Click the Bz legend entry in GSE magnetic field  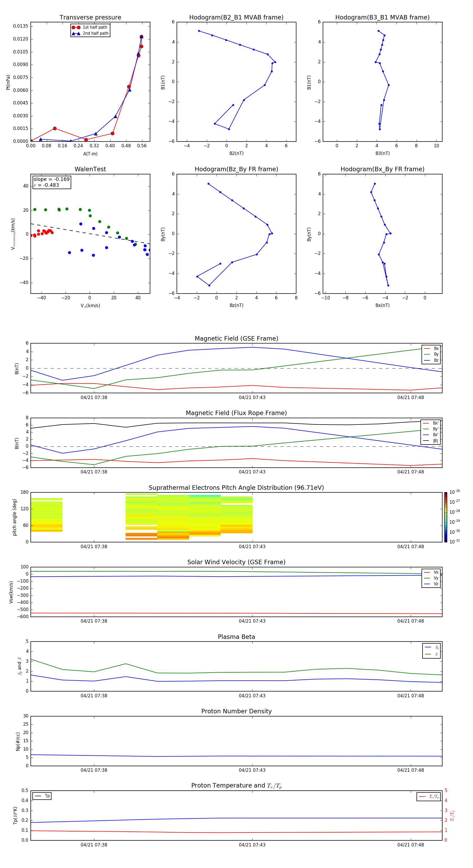(x=431, y=360)
